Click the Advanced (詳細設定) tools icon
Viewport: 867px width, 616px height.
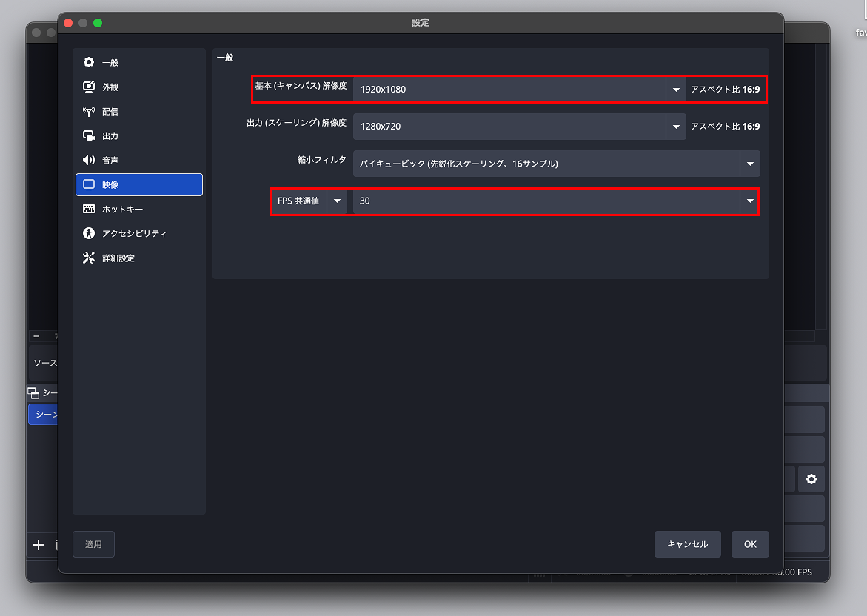coord(89,258)
